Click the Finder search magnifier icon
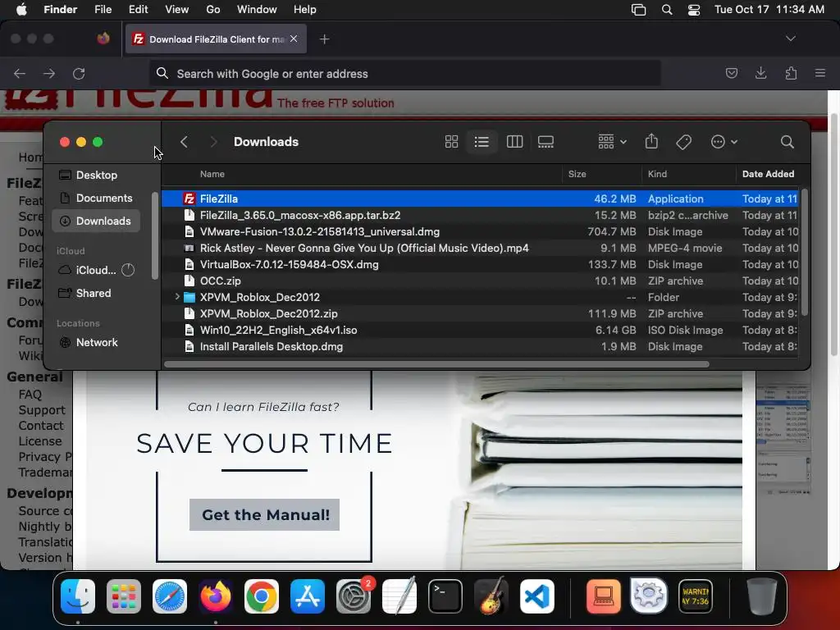Image resolution: width=840 pixels, height=630 pixels. 787,142
